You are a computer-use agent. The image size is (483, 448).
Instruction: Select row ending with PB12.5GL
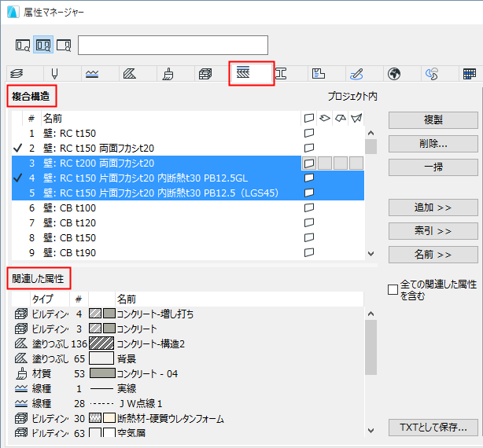[188, 178]
